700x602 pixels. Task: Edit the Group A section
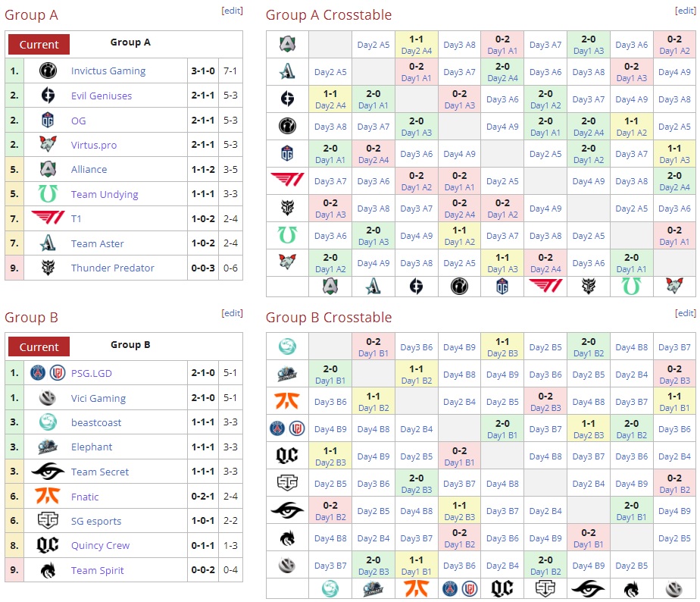click(232, 11)
